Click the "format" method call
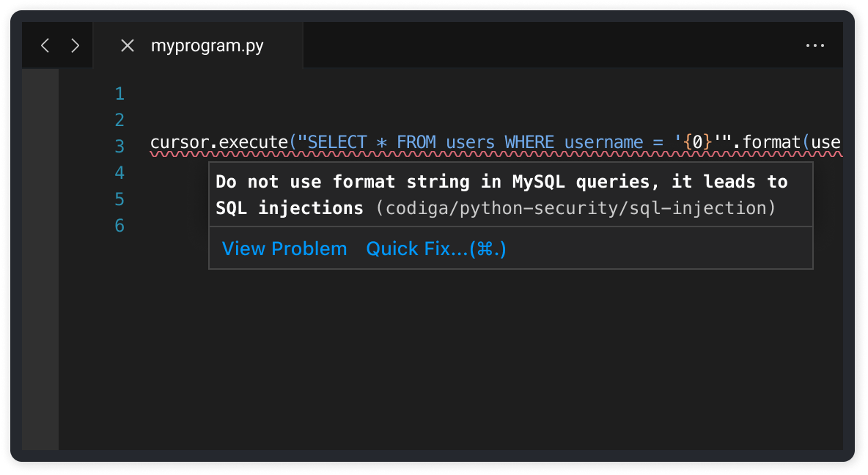Image resolution: width=868 pixels, height=475 pixels. tap(773, 141)
